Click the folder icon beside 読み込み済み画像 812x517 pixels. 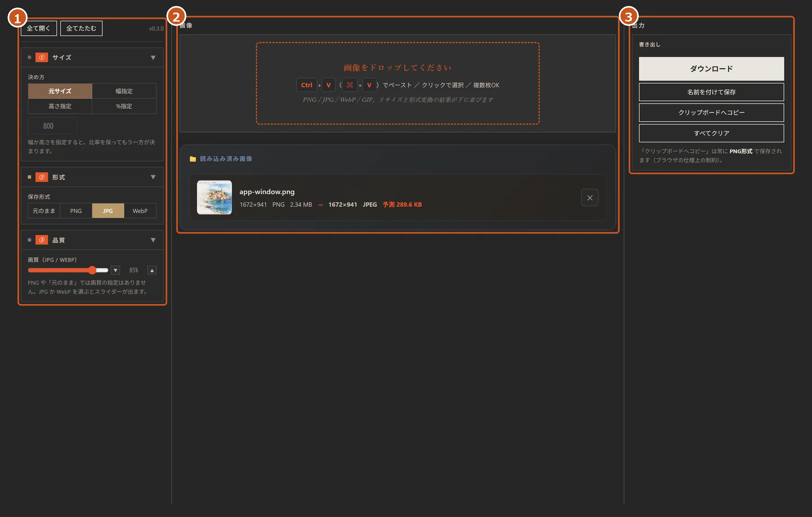point(193,159)
